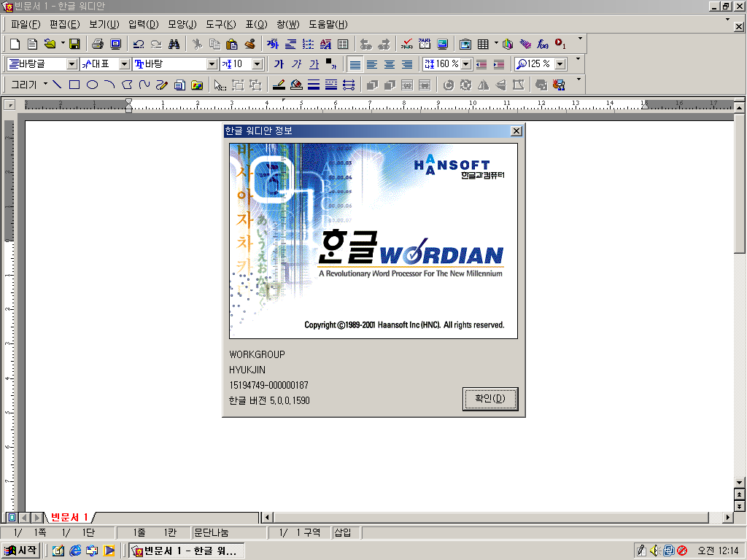Screen dimensions: 747x560
Task: Close the 한글 워디안 정보 dialog
Action: point(516,131)
